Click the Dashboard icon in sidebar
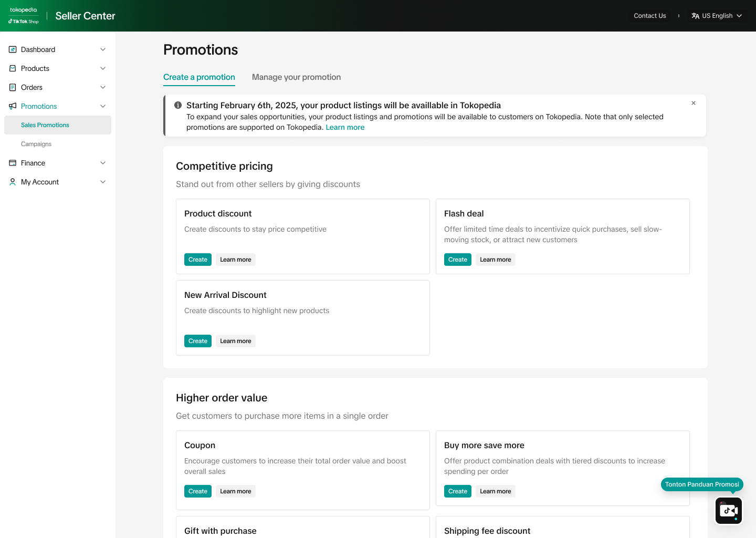This screenshot has width=756, height=538. pyautogui.click(x=13, y=49)
